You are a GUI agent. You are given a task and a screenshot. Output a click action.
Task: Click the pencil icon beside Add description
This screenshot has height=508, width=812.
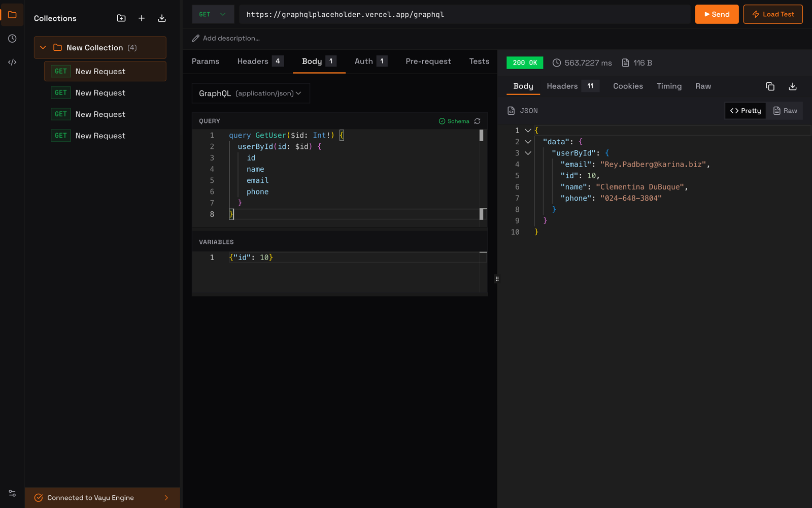coord(196,38)
